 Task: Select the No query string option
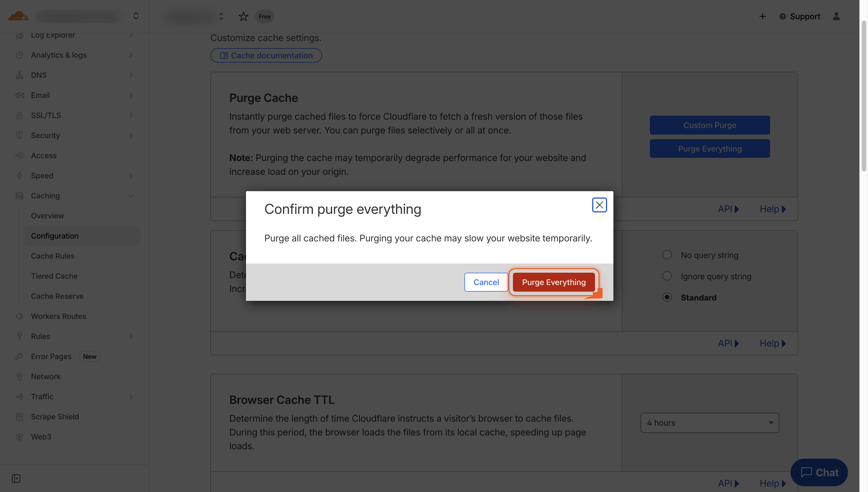point(667,254)
